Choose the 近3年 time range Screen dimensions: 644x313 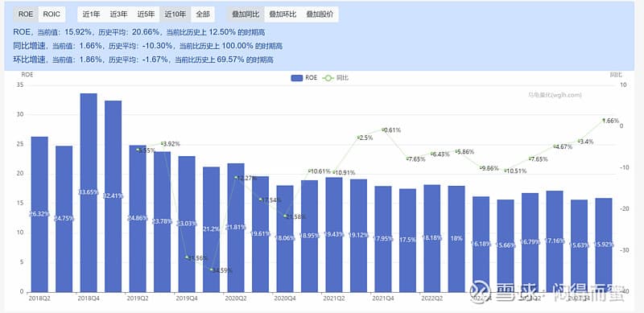coord(118,14)
